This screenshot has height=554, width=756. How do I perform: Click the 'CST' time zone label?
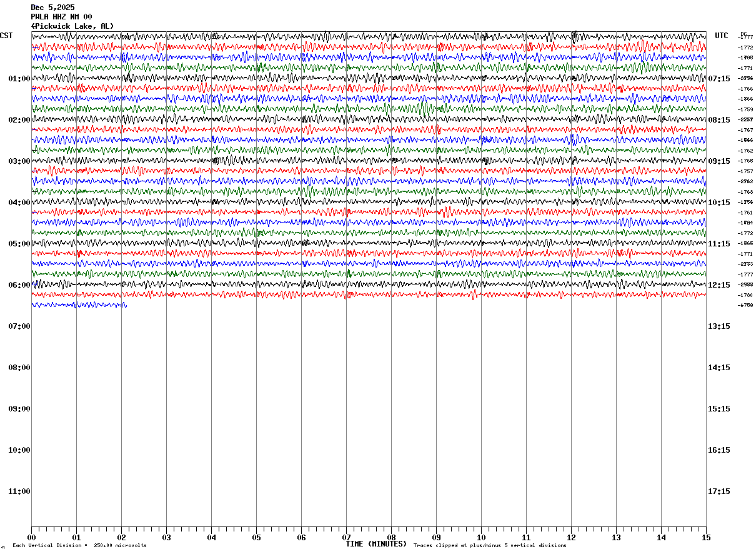[6, 36]
